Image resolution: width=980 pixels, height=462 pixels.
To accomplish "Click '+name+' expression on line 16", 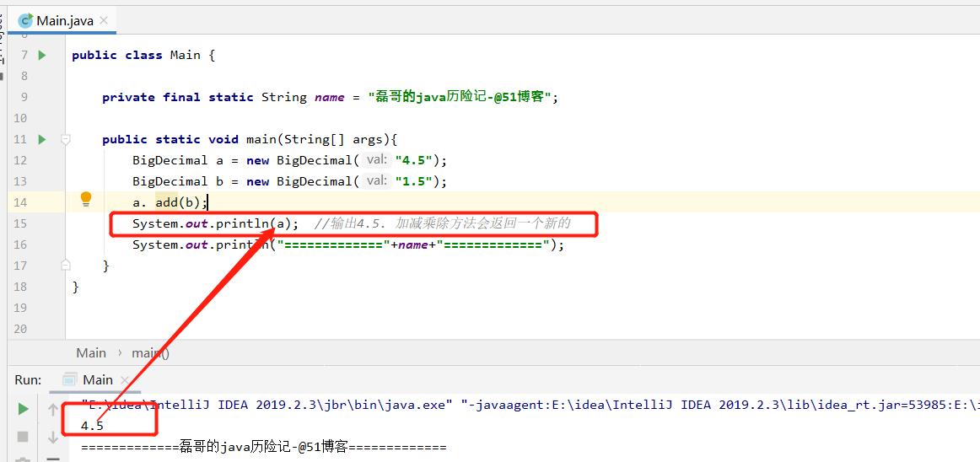I will point(412,244).
